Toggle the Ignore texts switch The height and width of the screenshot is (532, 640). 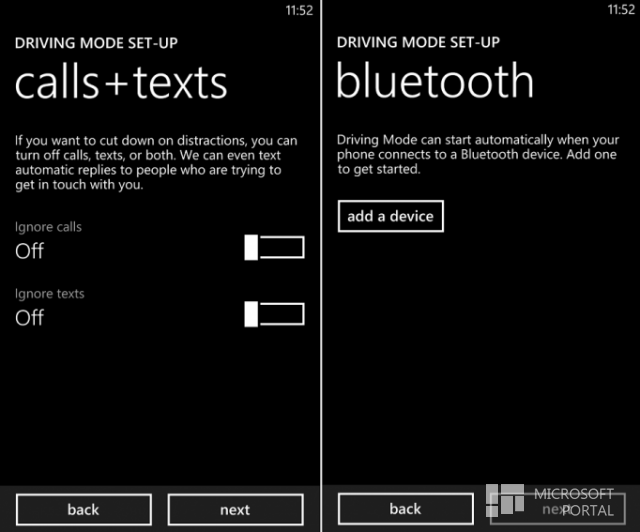click(x=274, y=314)
